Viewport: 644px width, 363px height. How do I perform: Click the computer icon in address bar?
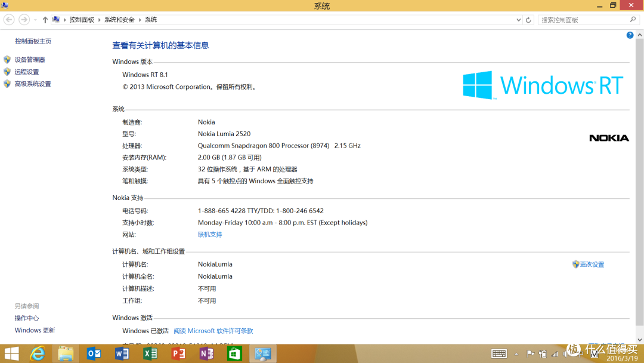[56, 19]
